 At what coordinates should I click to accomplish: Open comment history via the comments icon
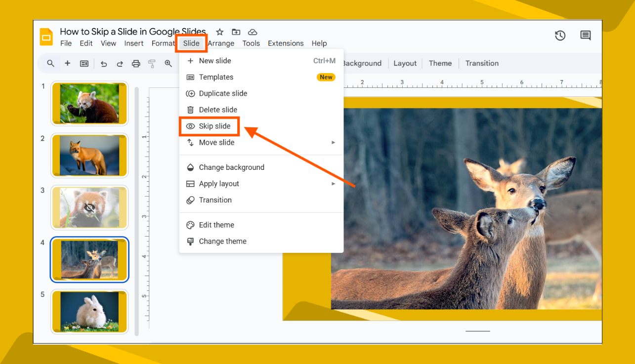coord(585,36)
